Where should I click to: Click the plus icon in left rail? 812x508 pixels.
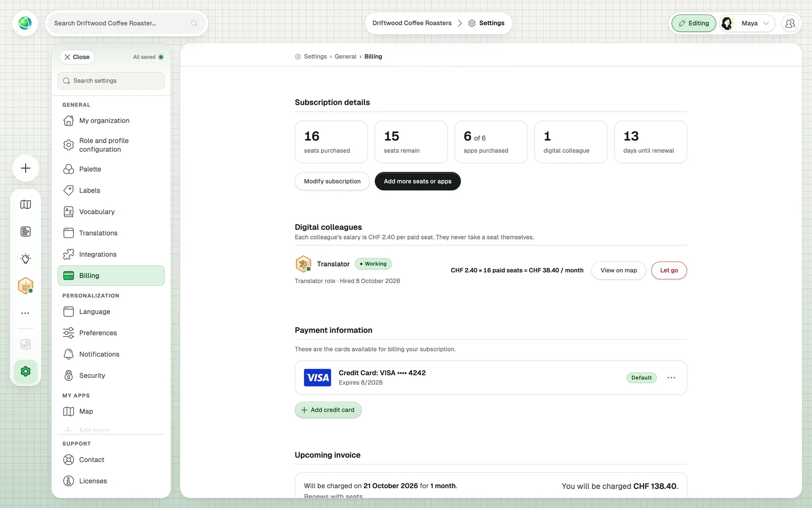click(x=26, y=168)
